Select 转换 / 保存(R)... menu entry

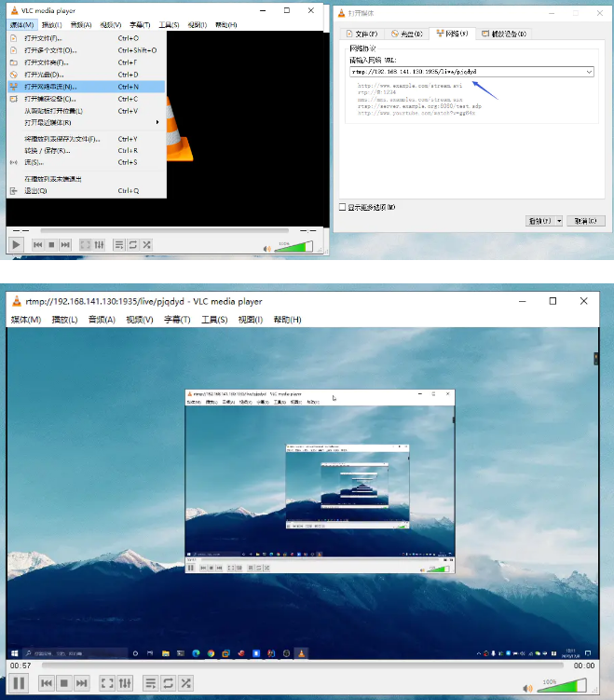click(x=87, y=150)
